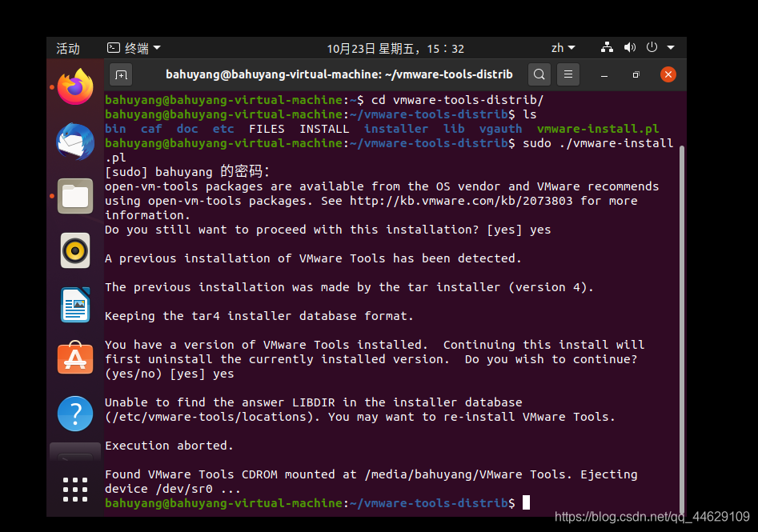Open the 终端 application menu
The width and height of the screenshot is (758, 532).
(x=134, y=48)
